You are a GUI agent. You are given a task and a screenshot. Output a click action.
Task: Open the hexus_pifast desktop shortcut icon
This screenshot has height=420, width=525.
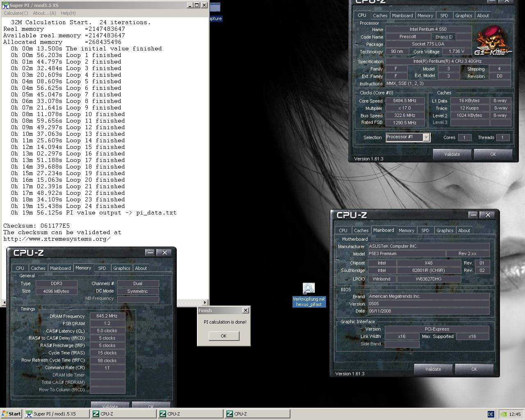click(x=309, y=289)
